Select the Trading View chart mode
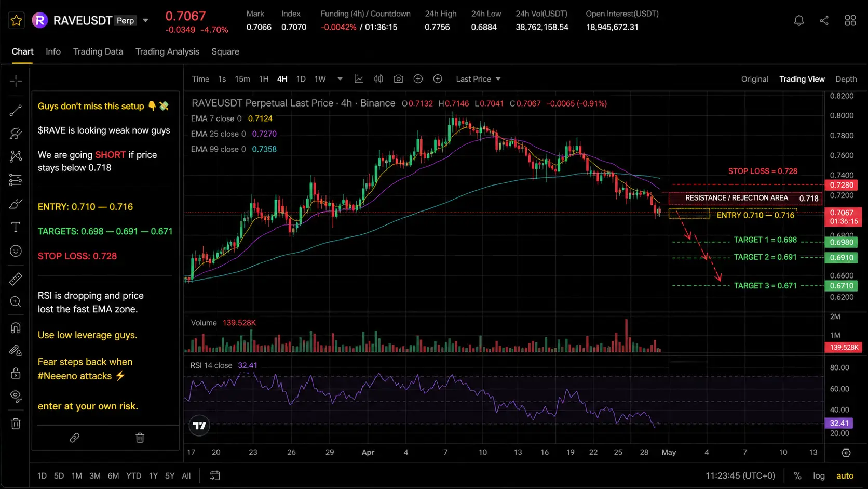The image size is (868, 489). (802, 79)
